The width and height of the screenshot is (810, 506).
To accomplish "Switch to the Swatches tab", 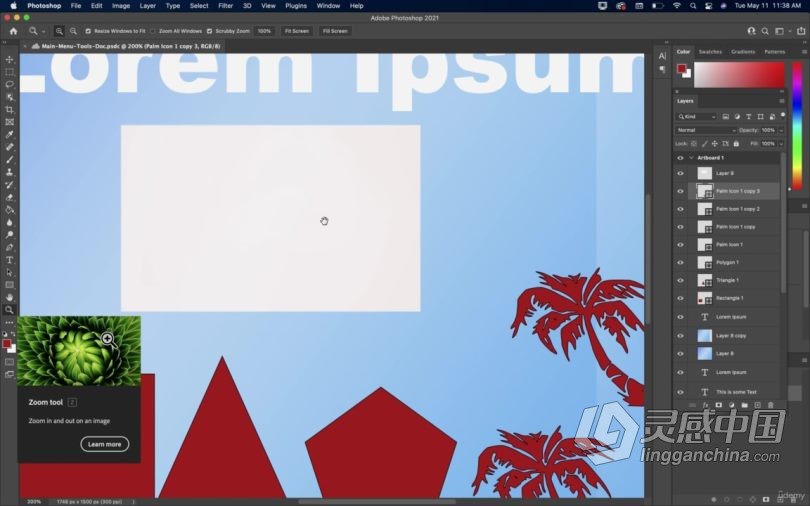I will pos(710,52).
